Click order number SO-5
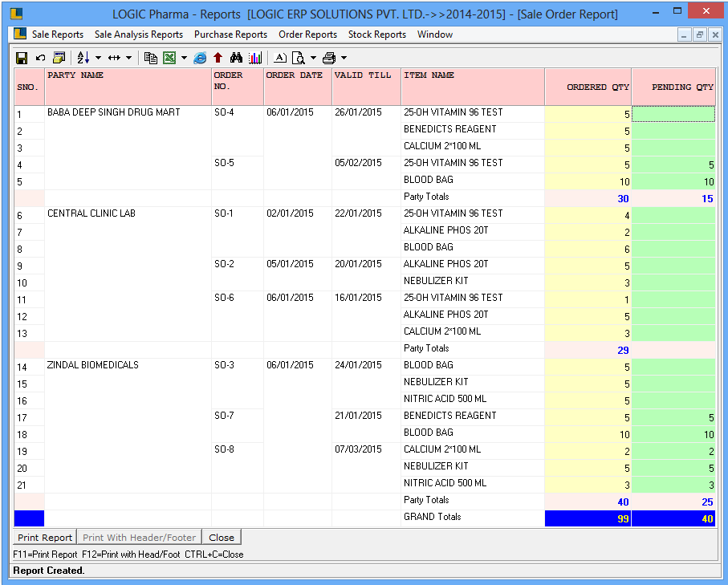Viewport: 728px width, 585px height. coord(224,163)
